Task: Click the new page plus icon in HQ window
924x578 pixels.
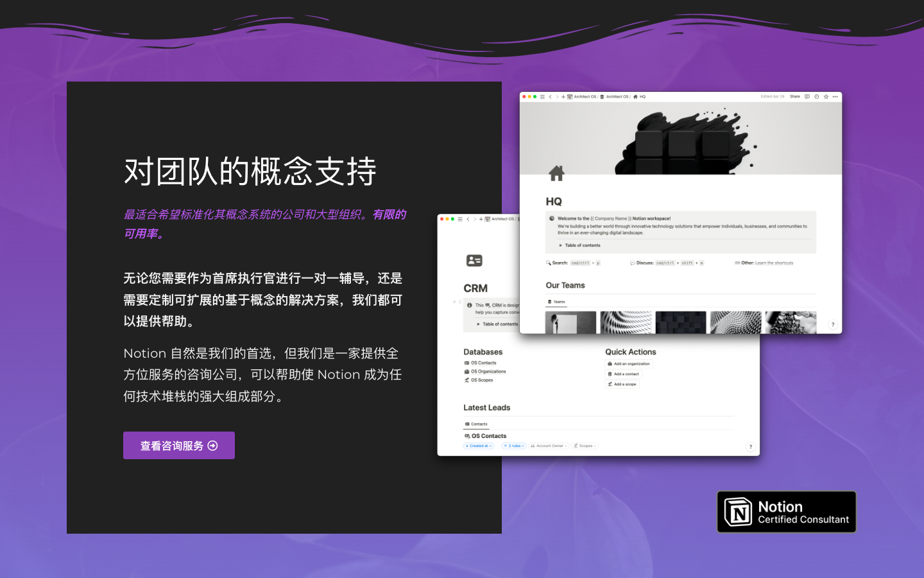Action: 563,96
